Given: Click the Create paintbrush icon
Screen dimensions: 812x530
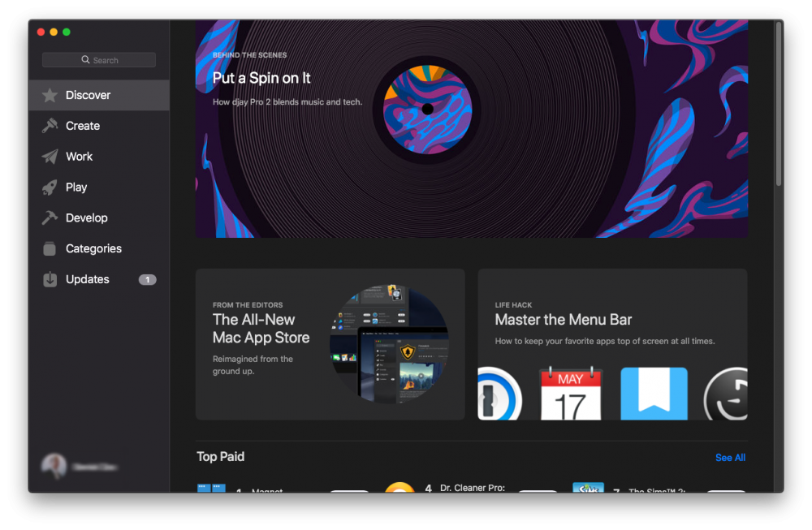Looking at the screenshot, I should pyautogui.click(x=50, y=126).
